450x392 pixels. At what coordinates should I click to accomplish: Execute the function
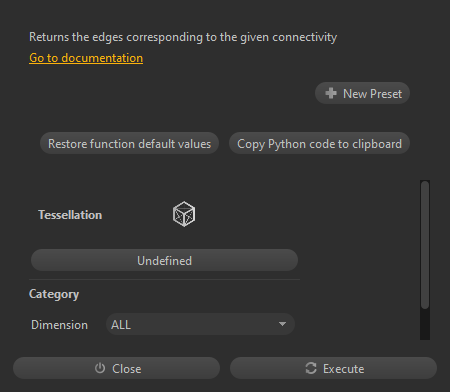coord(333,368)
